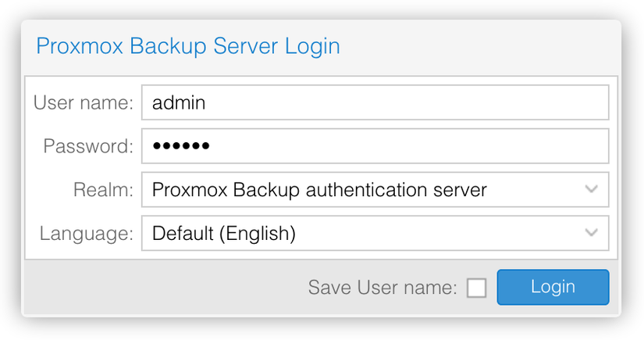Focus the Password input field
The image size is (644, 340).
coord(375,146)
